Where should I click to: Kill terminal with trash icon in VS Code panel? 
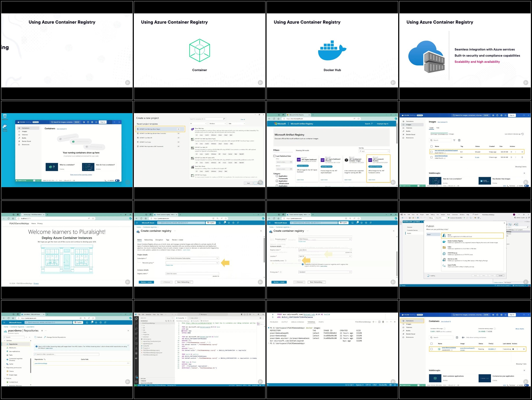pyautogui.click(x=383, y=322)
